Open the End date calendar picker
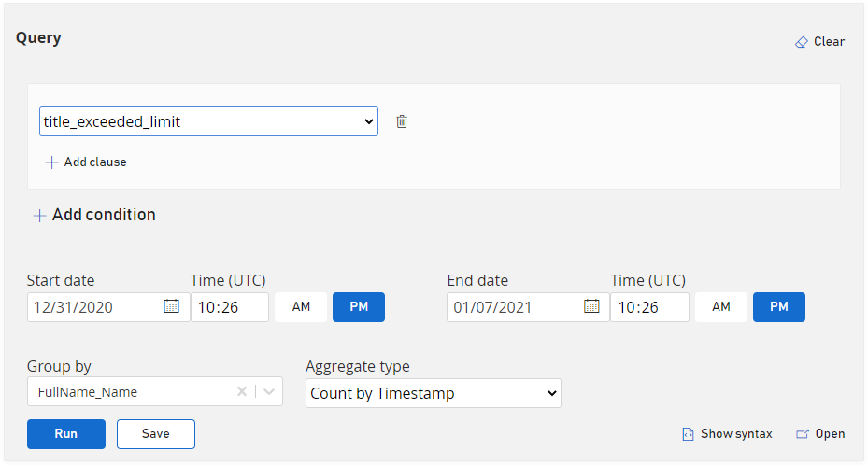The image size is (868, 465). coord(591,306)
